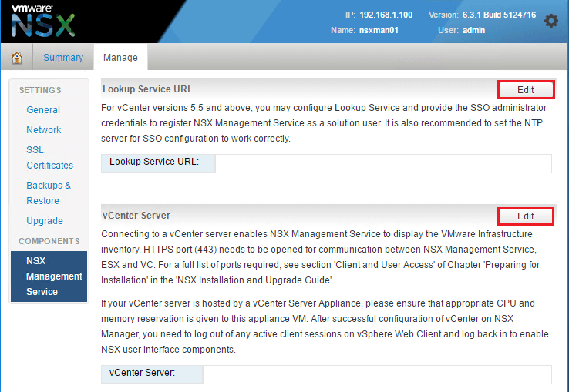Screen dimensions: 569x392
Task: Edit the Lookup Service URL
Action: pyautogui.click(x=526, y=89)
